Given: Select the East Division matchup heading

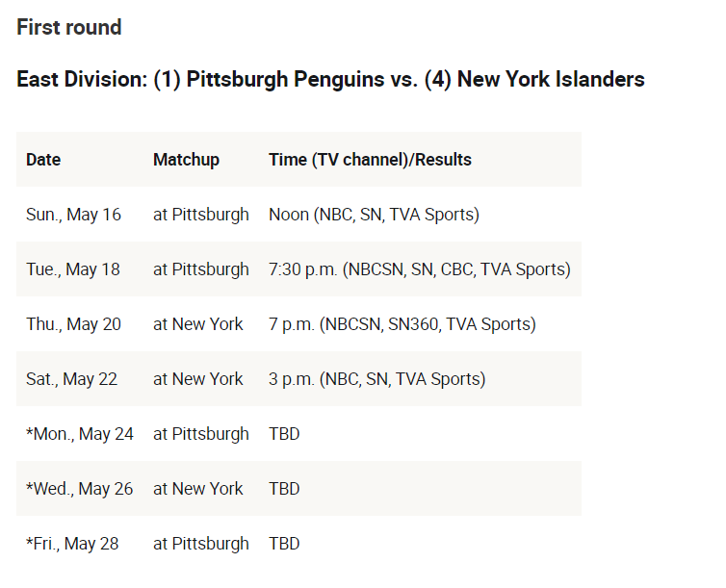Looking at the screenshot, I should click(330, 79).
